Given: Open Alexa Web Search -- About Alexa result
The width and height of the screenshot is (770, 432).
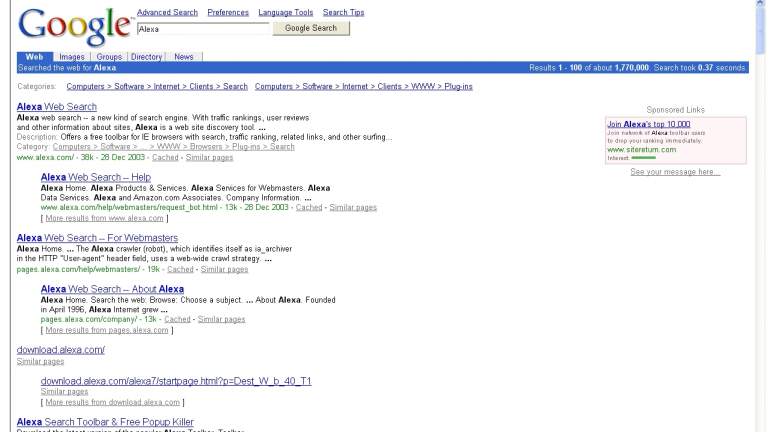Looking at the screenshot, I should [x=112, y=289].
